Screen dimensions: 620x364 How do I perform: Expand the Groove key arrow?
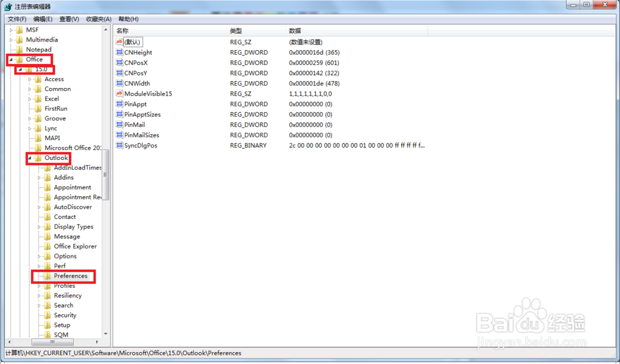[x=30, y=118]
